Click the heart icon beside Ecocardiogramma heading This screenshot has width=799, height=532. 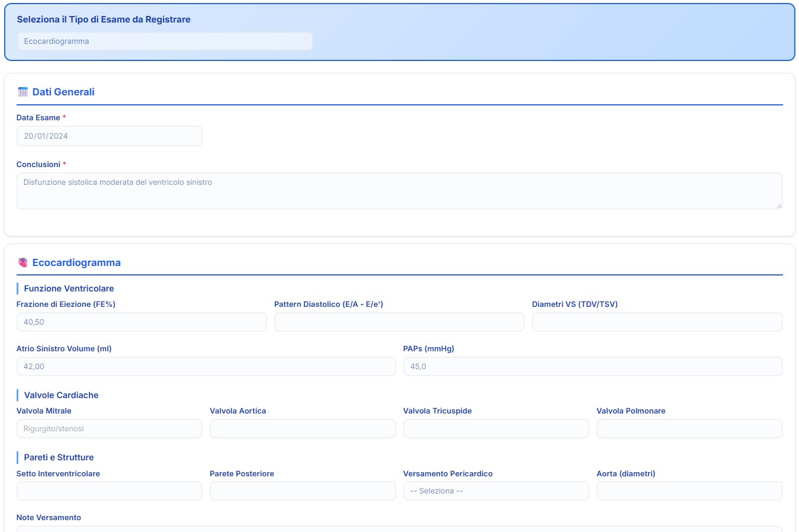tap(23, 262)
